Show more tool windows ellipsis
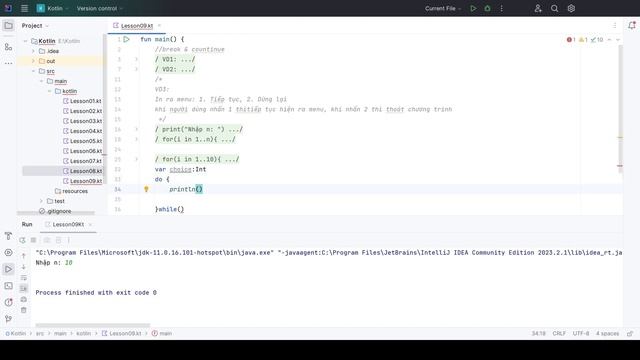Screen dimensions: 640x360 pos(8,63)
